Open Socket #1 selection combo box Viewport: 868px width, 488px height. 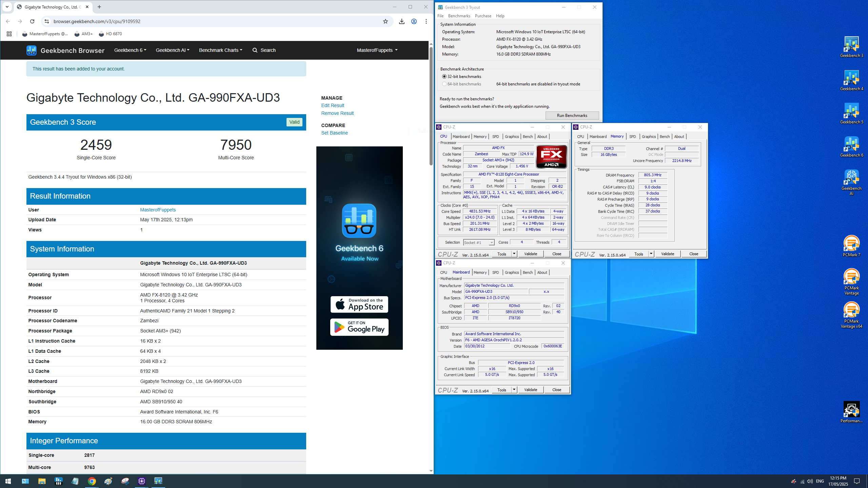(x=479, y=243)
